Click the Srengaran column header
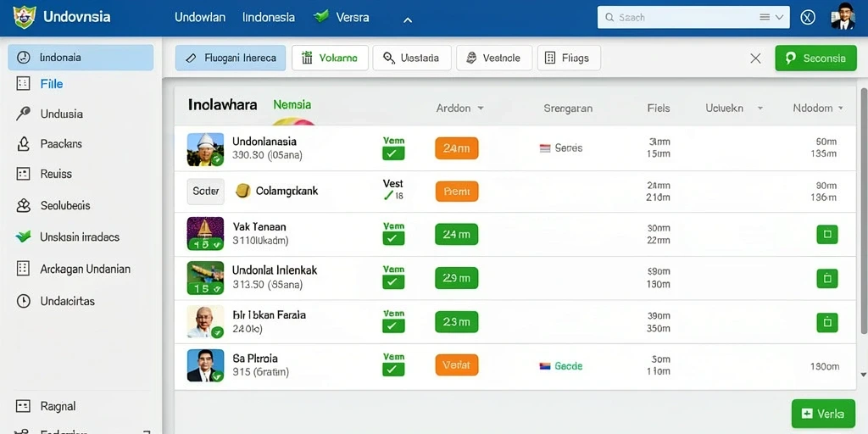Viewport: 868px width, 434px height. click(x=568, y=108)
